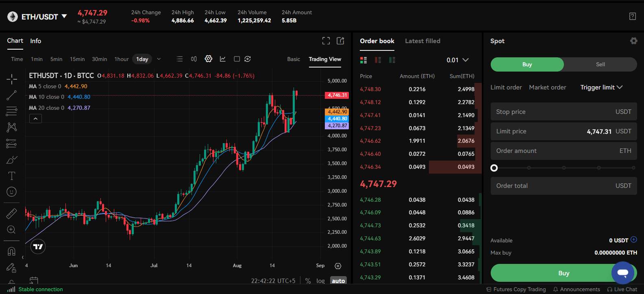Select the Market order option
Image resolution: width=644 pixels, height=294 pixels.
tap(547, 87)
